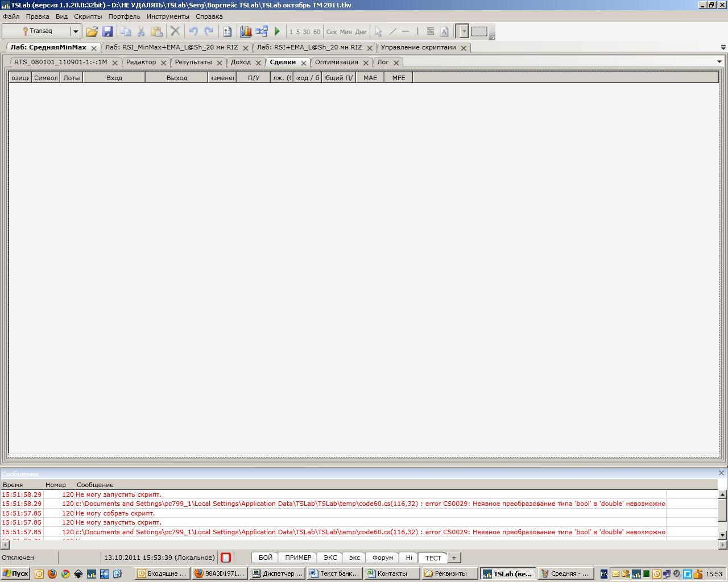Open the Правка menu
The height and width of the screenshot is (582, 728).
38,16
